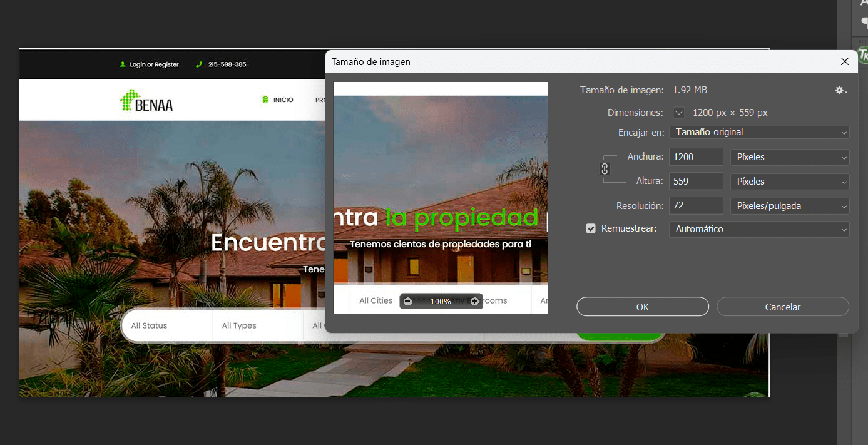The width and height of the screenshot is (868, 445).
Task: Click the 1.92 MB image size value
Action: coord(690,90)
